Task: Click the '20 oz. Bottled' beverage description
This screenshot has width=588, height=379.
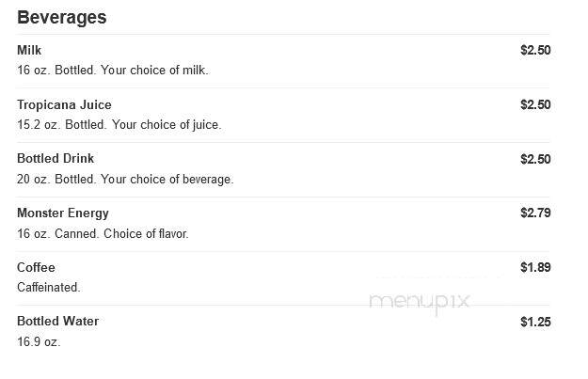Action: [x=125, y=180]
